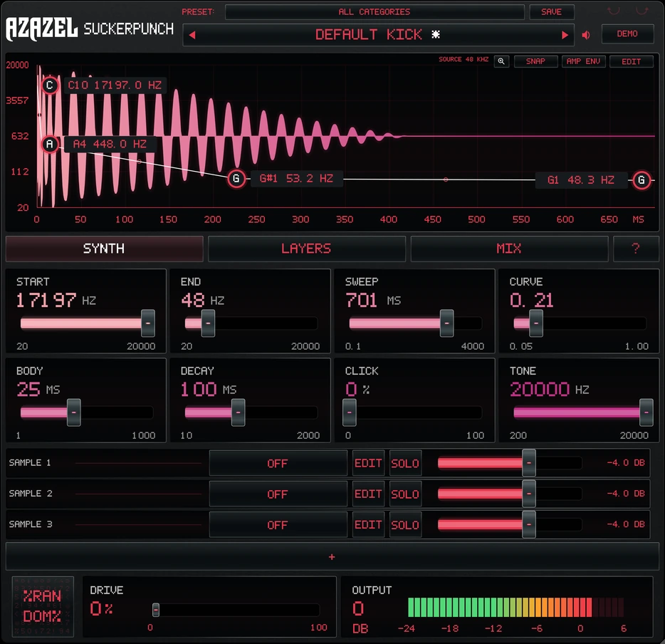Click the 'G#1 53.2 HZ' node label
The width and height of the screenshot is (665, 644).
coord(296,179)
